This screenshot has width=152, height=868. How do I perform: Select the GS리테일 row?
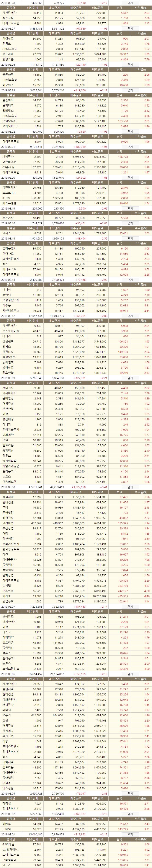76,845
